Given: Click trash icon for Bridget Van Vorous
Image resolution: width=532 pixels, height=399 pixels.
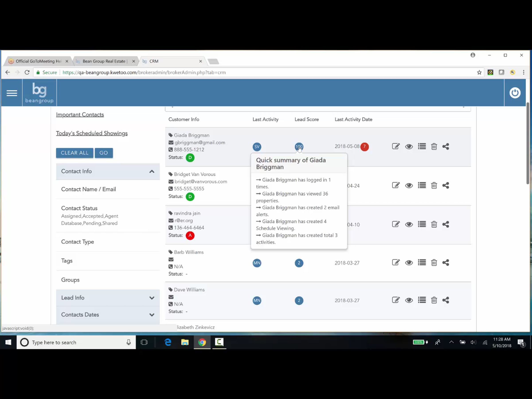Looking at the screenshot, I should coord(434,186).
